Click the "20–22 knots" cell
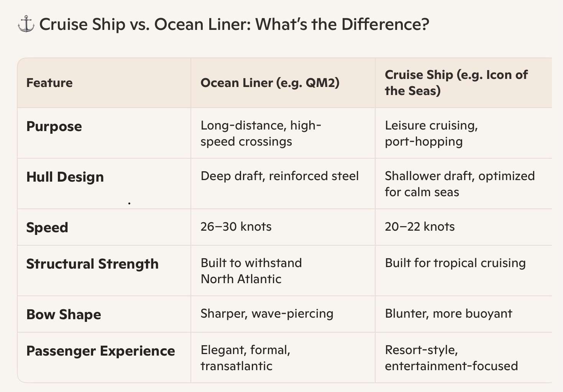Screen dimensions: 563x392 [x=420, y=226]
